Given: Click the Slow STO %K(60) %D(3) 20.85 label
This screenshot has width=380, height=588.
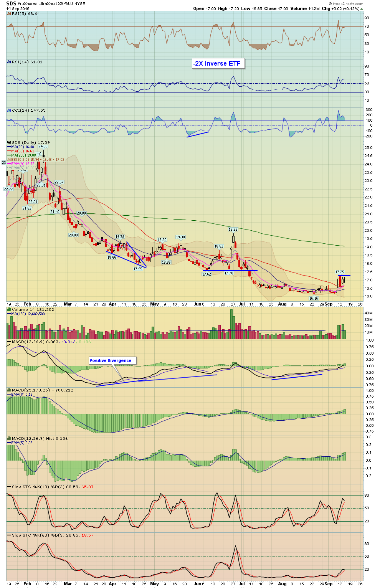Looking at the screenshot, I should pos(46,535).
